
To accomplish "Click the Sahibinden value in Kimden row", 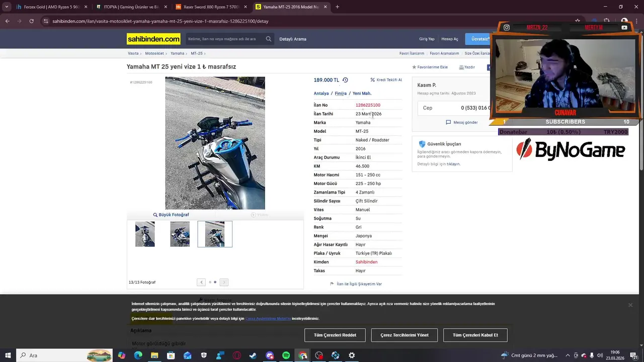I will [366, 262].
